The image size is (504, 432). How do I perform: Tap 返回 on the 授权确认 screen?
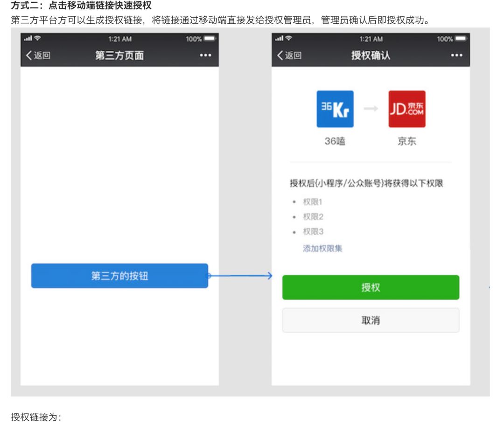pyautogui.click(x=289, y=56)
